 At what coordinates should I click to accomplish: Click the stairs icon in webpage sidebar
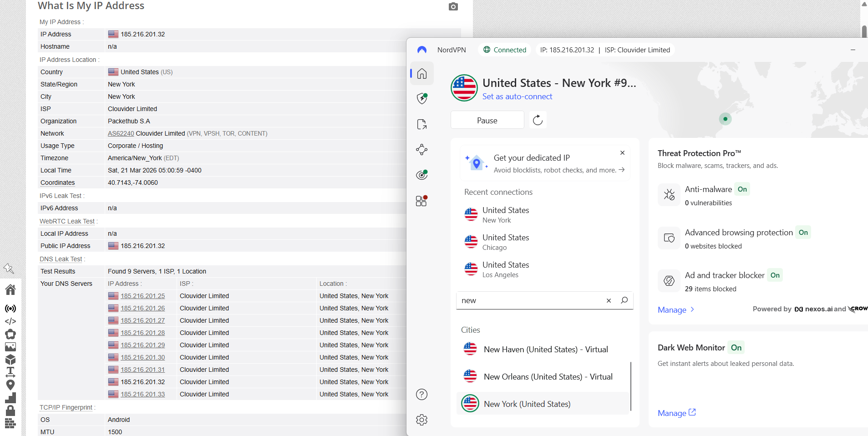click(x=10, y=398)
